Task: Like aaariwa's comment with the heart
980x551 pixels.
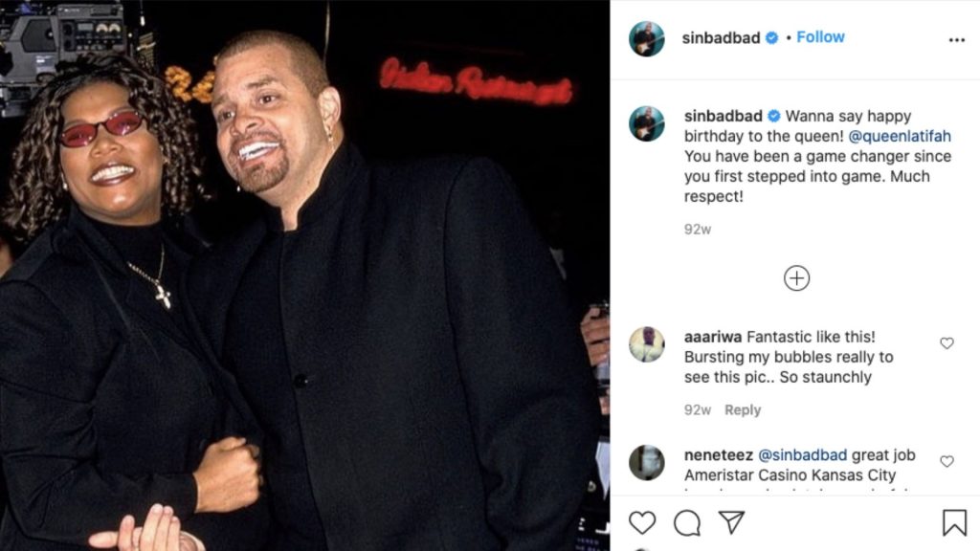Action: coord(947,343)
